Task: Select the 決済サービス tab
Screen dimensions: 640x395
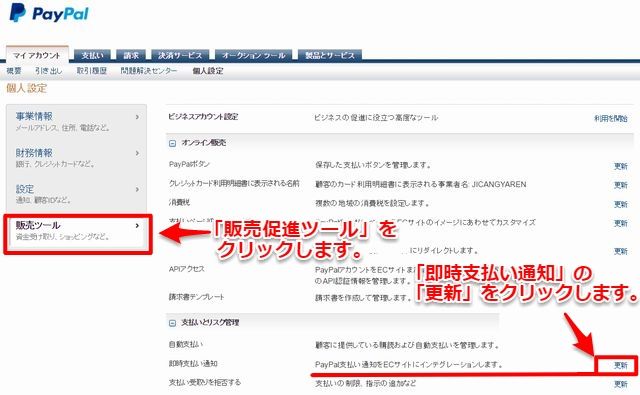Action: pyautogui.click(x=180, y=55)
